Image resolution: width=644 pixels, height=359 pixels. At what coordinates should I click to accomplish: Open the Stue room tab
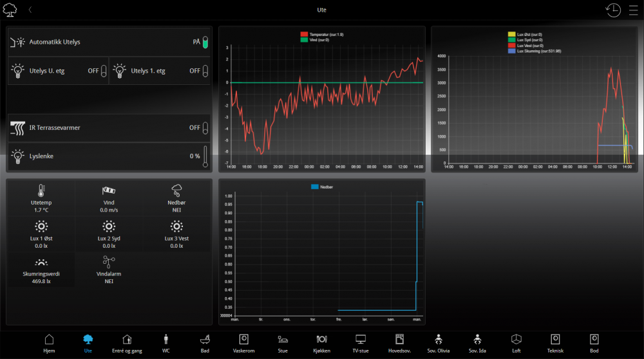point(283,343)
